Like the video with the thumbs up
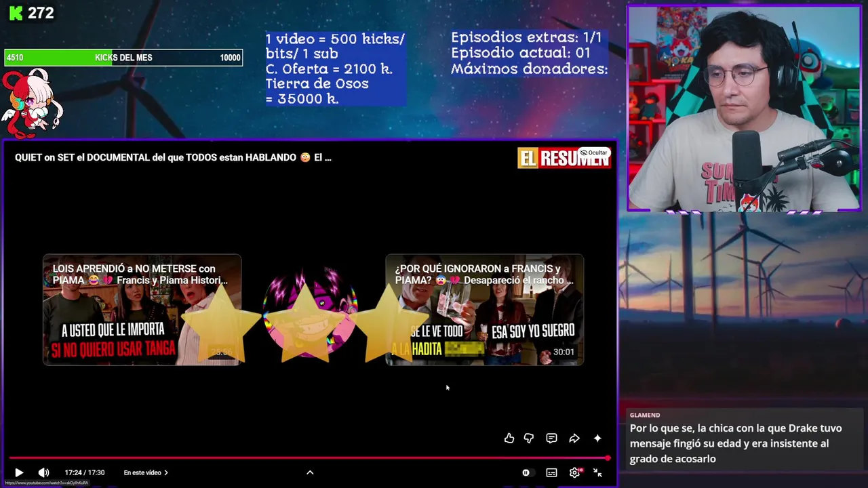868x488 pixels. 509,439
